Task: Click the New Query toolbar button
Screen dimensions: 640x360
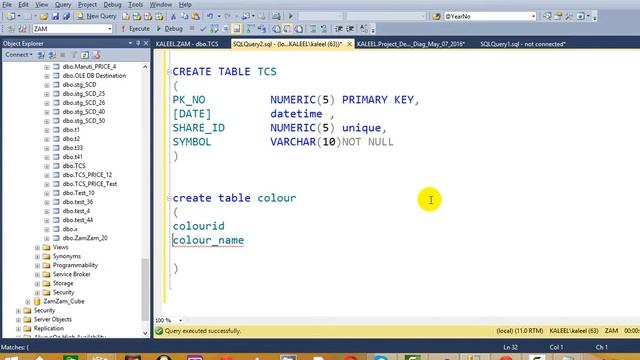Action: [x=96, y=16]
